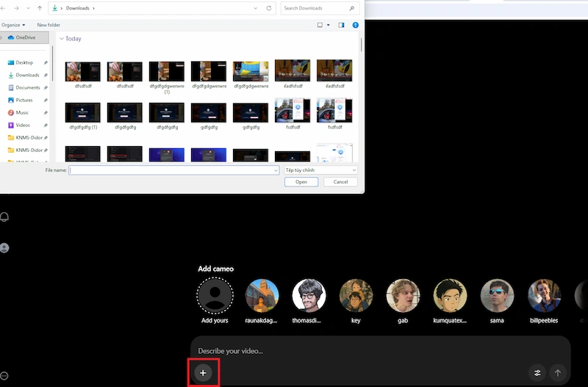Viewport: 588px width, 387px height.
Task: Go up one folder level
Action: [40, 8]
